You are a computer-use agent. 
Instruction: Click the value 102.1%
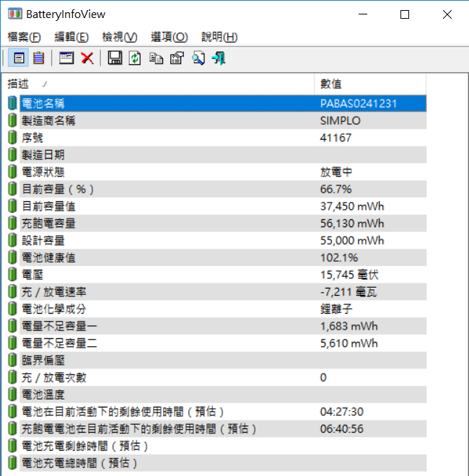pyautogui.click(x=339, y=257)
